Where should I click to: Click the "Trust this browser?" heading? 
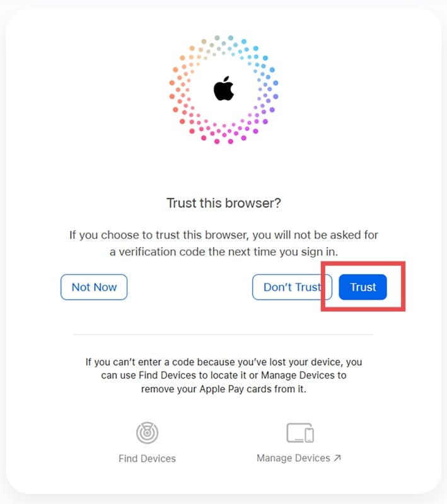point(224,203)
